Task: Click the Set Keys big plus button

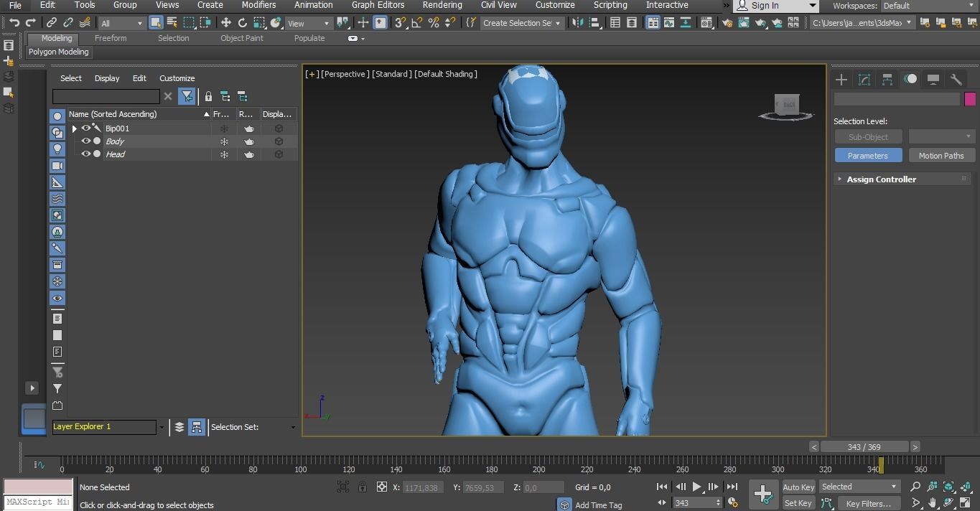Action: (763, 494)
